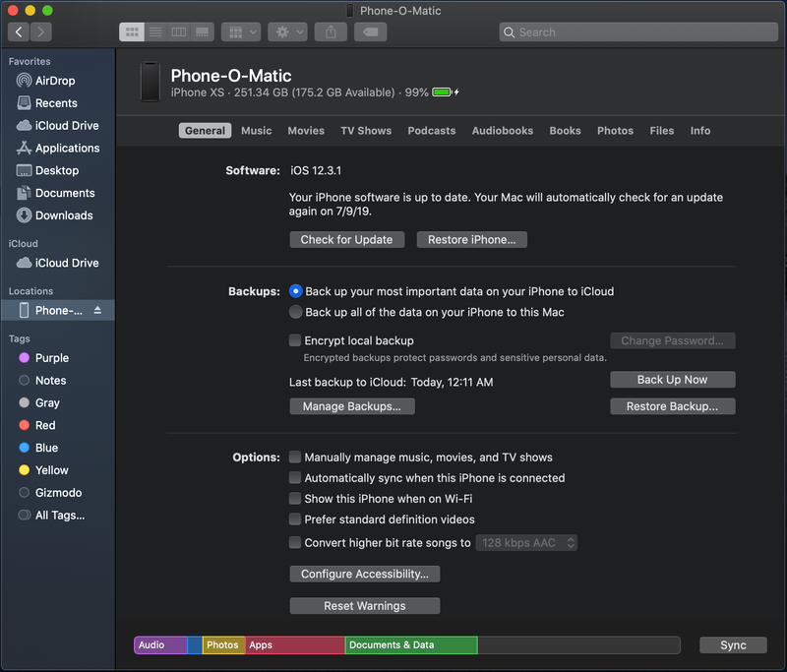Open iCloud Drive under Favorites

(58, 126)
